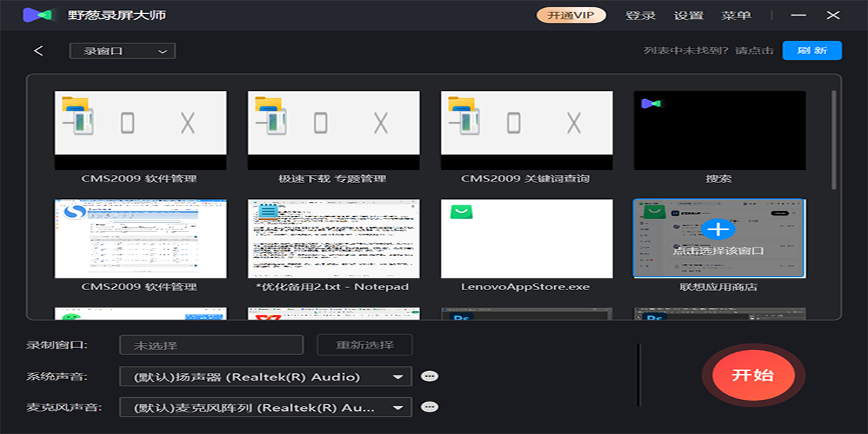The width and height of the screenshot is (868, 434).
Task: Open the 系统声音 speaker dropdown
Action: pyautogui.click(x=265, y=376)
